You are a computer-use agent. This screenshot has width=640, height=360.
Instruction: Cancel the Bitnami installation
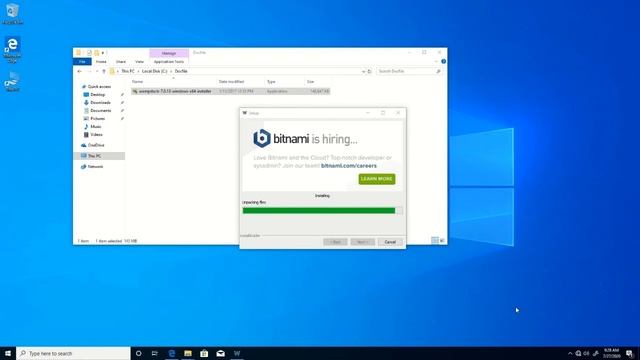tap(390, 242)
